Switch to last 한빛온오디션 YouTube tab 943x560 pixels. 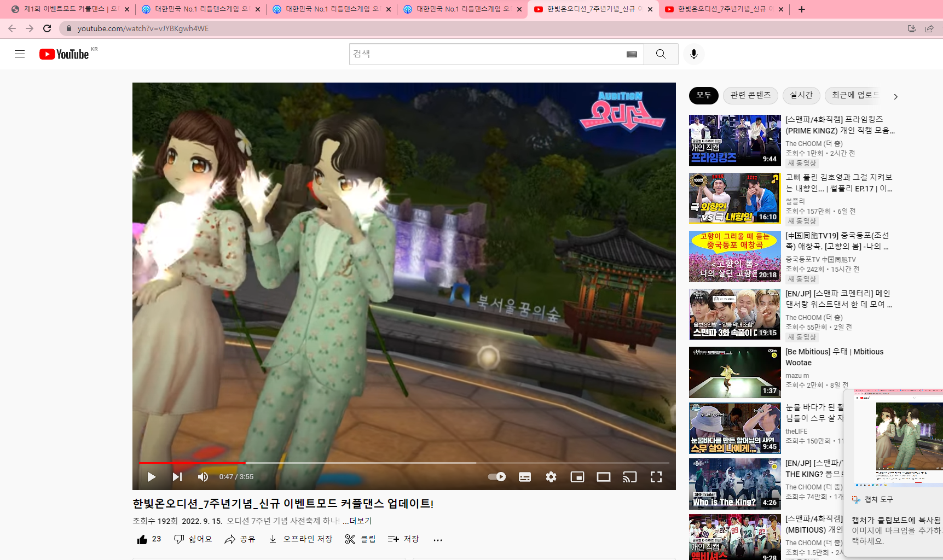(724, 9)
